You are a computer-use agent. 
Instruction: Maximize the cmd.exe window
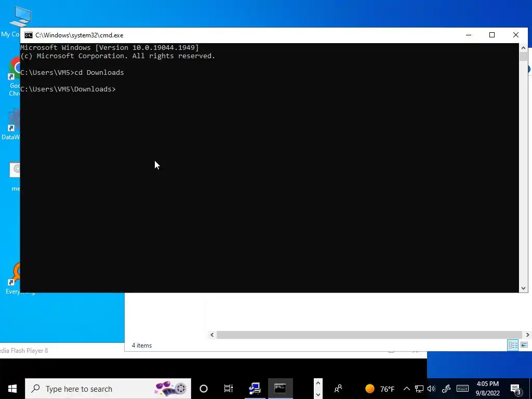[x=492, y=35]
